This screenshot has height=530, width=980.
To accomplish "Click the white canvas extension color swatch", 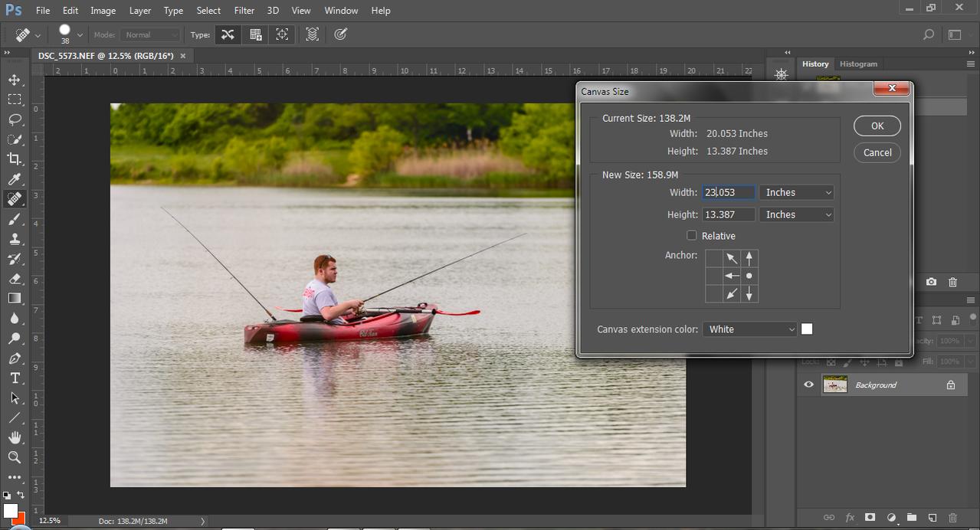I will click(x=807, y=329).
